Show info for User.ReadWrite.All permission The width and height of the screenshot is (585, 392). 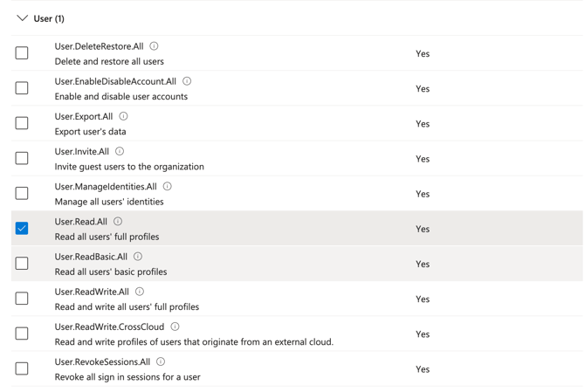(140, 292)
